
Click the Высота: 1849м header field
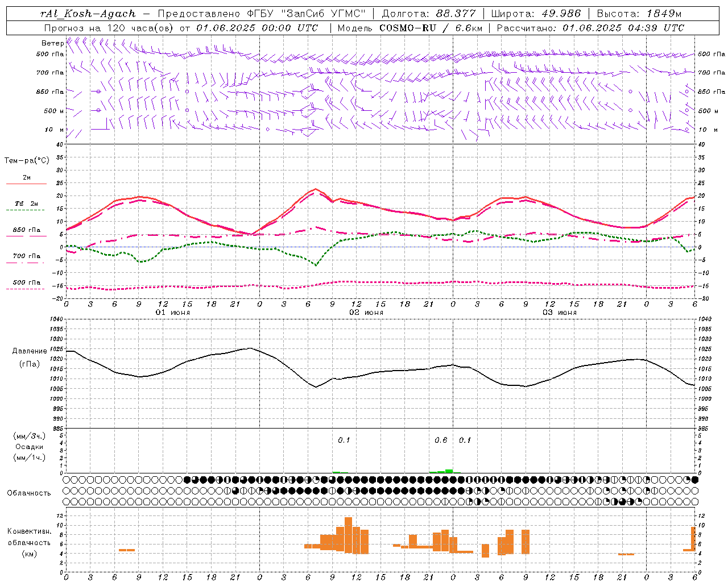pyautogui.click(x=639, y=14)
